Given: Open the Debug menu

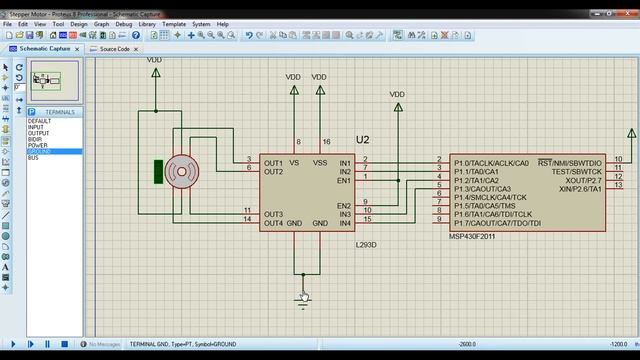Looking at the screenshot, I should click(124, 24).
